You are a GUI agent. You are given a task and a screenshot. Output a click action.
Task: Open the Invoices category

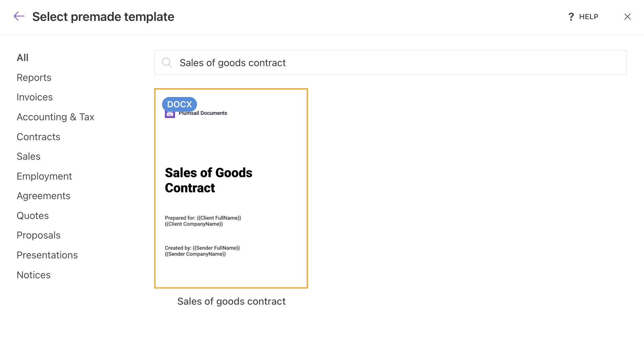[x=34, y=97]
